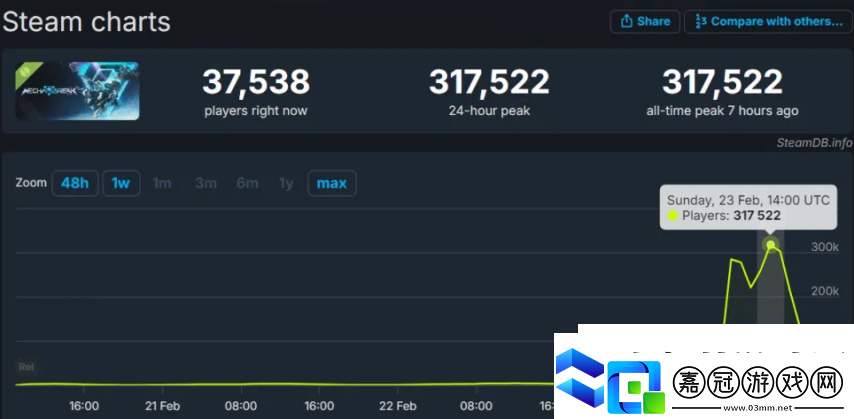Click the 300k axis label
The image size is (854, 419).
[x=825, y=247]
